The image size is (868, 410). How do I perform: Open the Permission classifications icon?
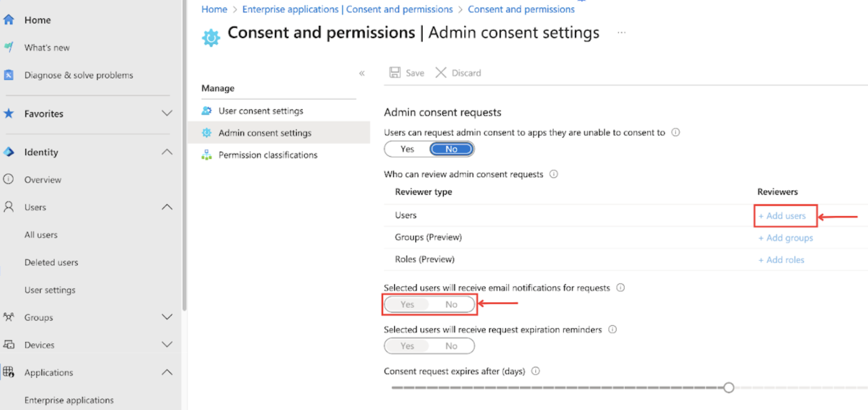pos(206,155)
